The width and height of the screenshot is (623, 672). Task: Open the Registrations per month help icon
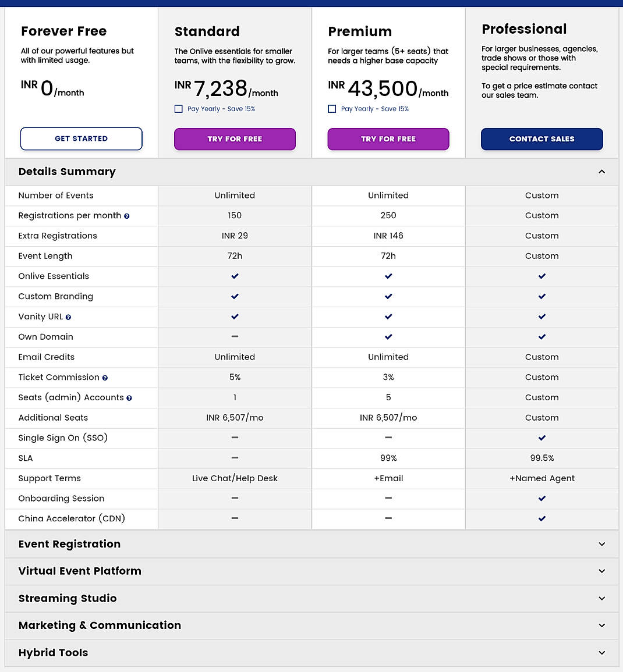pyautogui.click(x=127, y=216)
